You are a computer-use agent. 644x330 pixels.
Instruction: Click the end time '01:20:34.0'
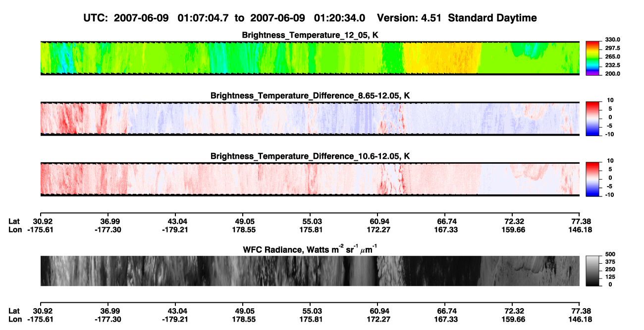pos(340,18)
